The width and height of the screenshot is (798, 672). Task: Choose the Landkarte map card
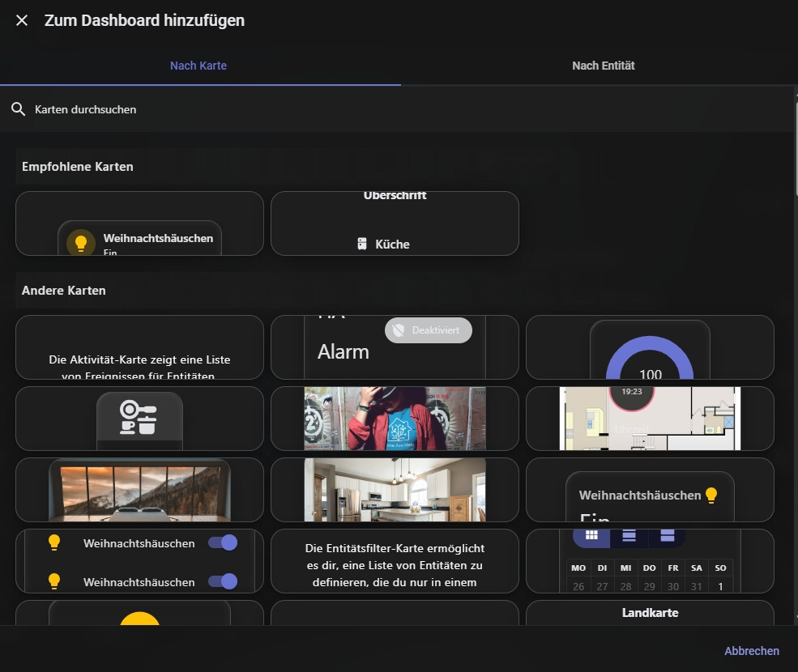pyautogui.click(x=650, y=613)
